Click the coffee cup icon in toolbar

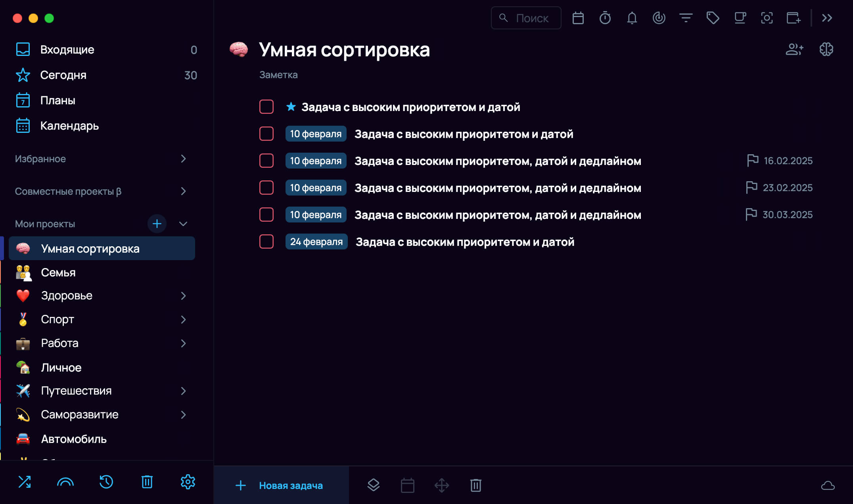coord(740,18)
